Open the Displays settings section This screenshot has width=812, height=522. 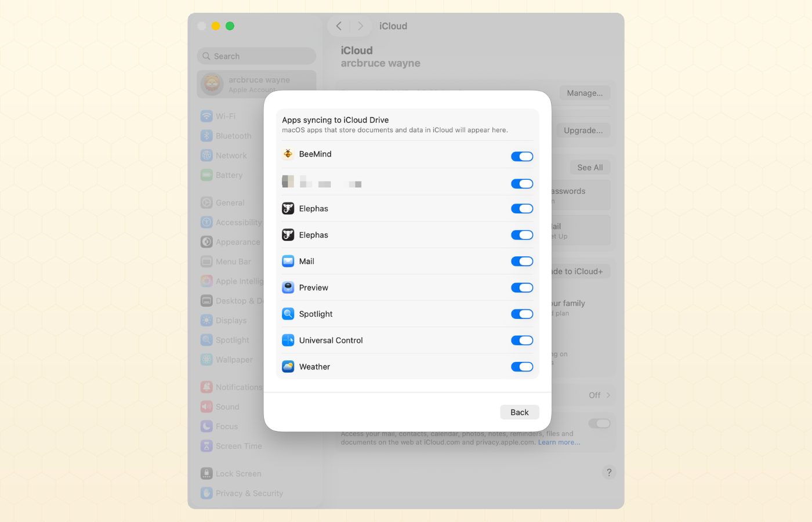[x=256, y=320]
